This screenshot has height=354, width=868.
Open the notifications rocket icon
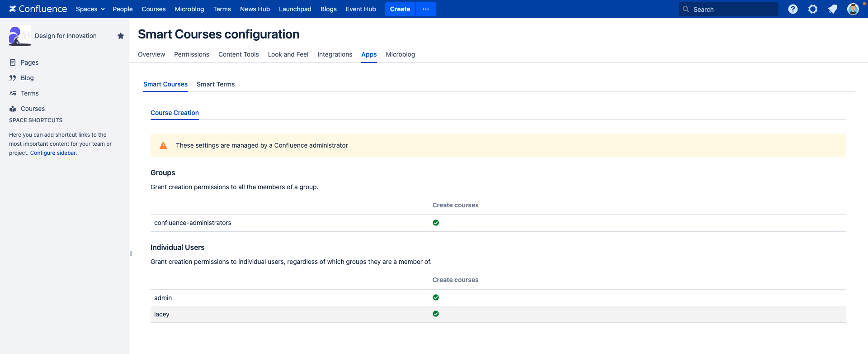point(833,9)
